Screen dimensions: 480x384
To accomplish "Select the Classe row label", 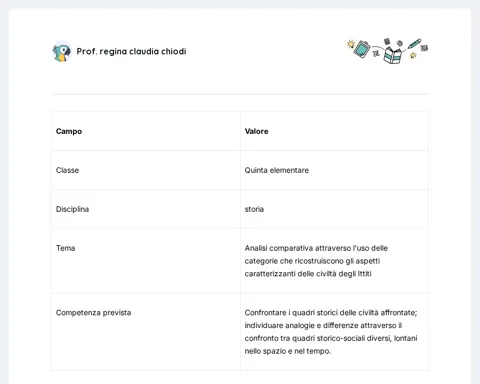I will pyautogui.click(x=67, y=170).
